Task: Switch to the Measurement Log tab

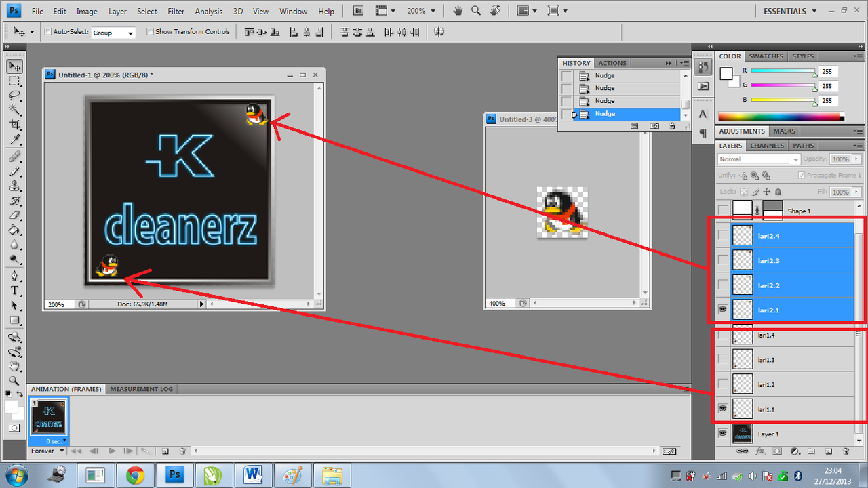Action: [x=142, y=389]
